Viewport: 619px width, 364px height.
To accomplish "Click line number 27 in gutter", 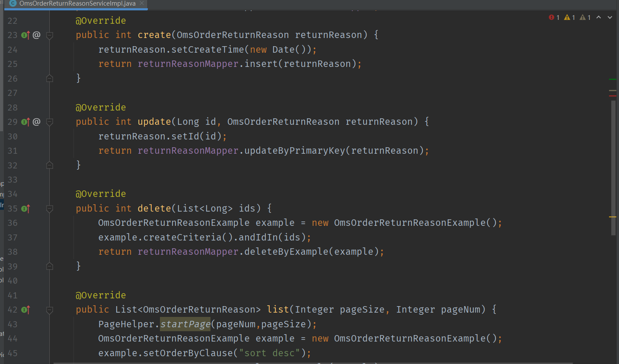I will (13, 93).
